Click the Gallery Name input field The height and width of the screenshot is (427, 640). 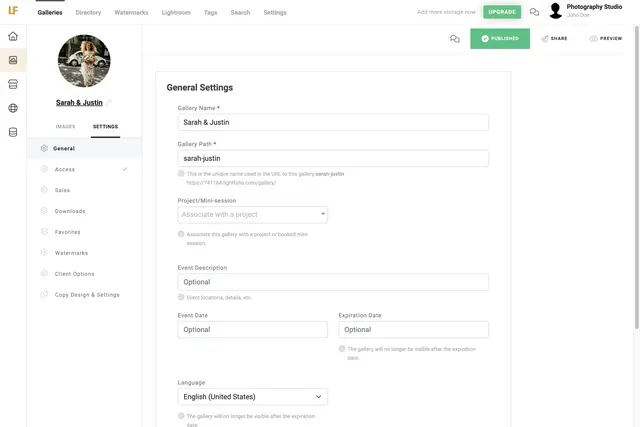pos(333,122)
